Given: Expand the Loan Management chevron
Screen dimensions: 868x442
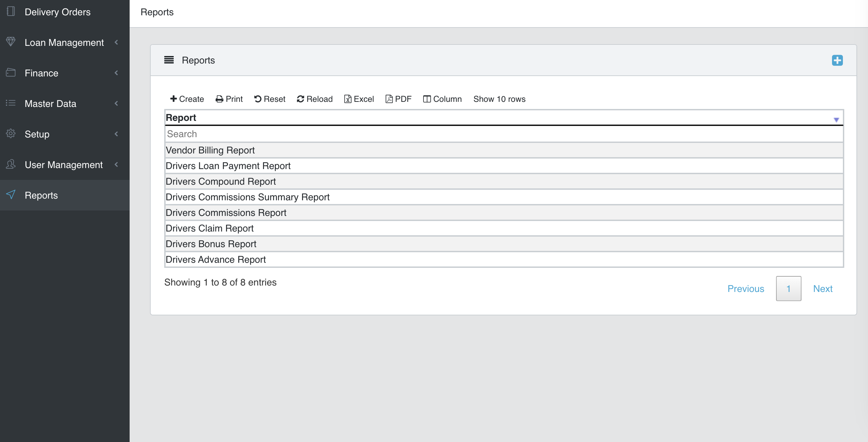Looking at the screenshot, I should (116, 42).
